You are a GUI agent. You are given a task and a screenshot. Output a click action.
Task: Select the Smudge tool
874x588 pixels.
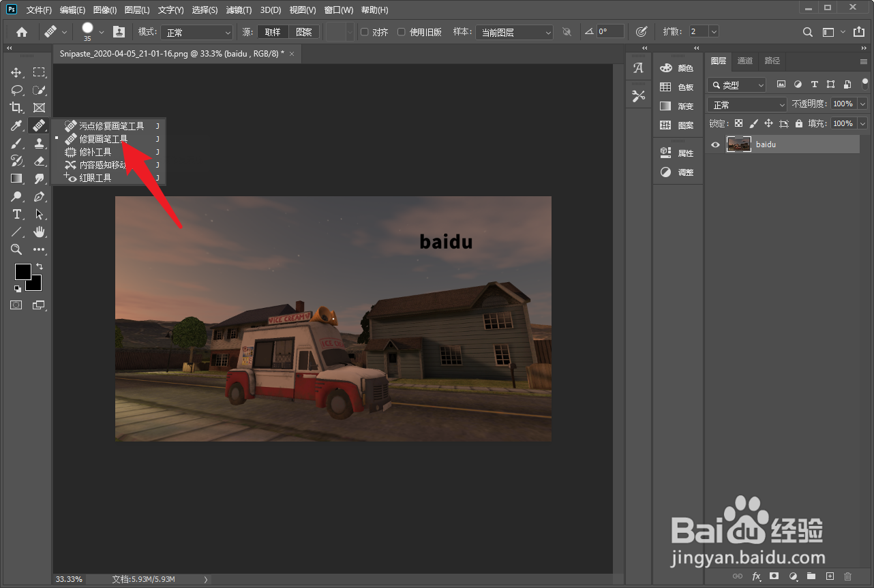point(40,179)
